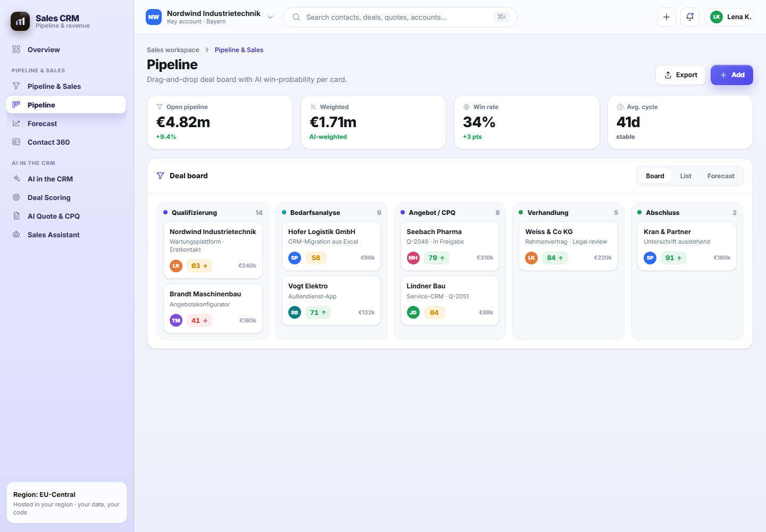Open the Seebach Pharma deal card
This screenshot has width=766, height=532.
click(x=450, y=246)
